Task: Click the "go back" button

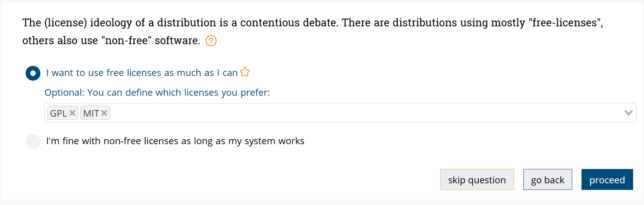Action: (547, 180)
